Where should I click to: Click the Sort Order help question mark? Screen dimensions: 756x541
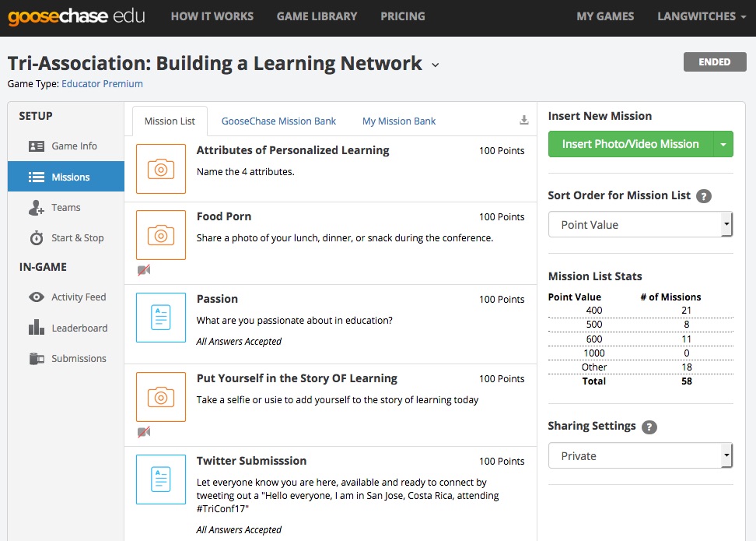704,196
